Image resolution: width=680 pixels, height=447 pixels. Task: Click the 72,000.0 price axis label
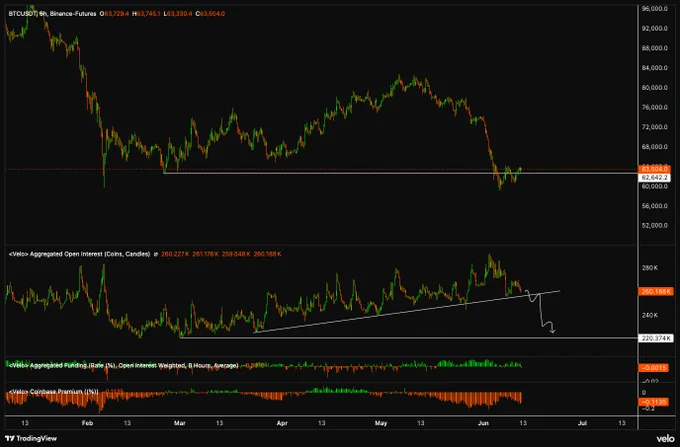pos(654,127)
